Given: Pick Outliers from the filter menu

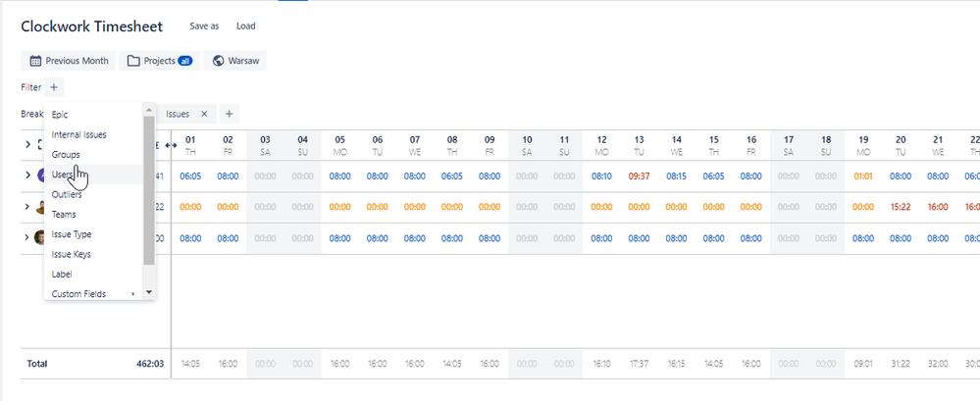Looking at the screenshot, I should 94,194.
